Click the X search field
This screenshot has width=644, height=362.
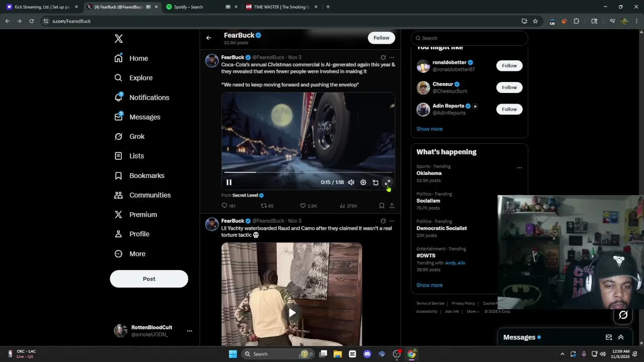(x=469, y=38)
